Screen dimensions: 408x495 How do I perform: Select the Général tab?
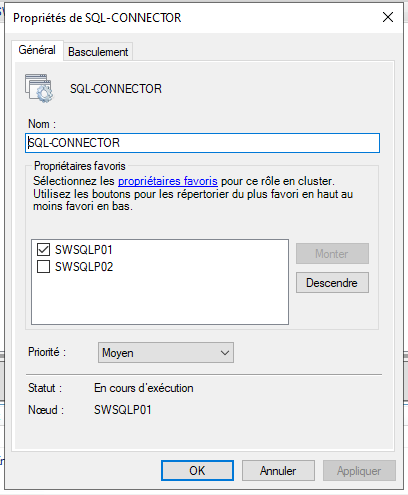coord(37,50)
